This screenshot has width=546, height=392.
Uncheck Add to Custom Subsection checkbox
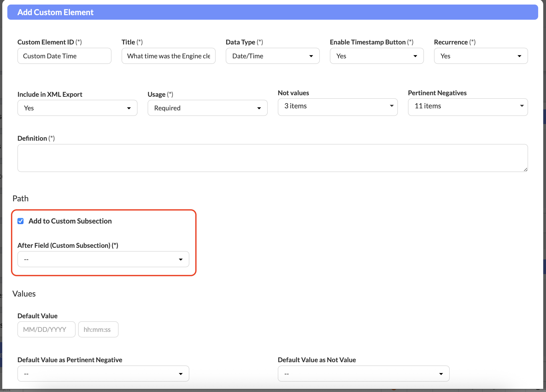[21, 221]
